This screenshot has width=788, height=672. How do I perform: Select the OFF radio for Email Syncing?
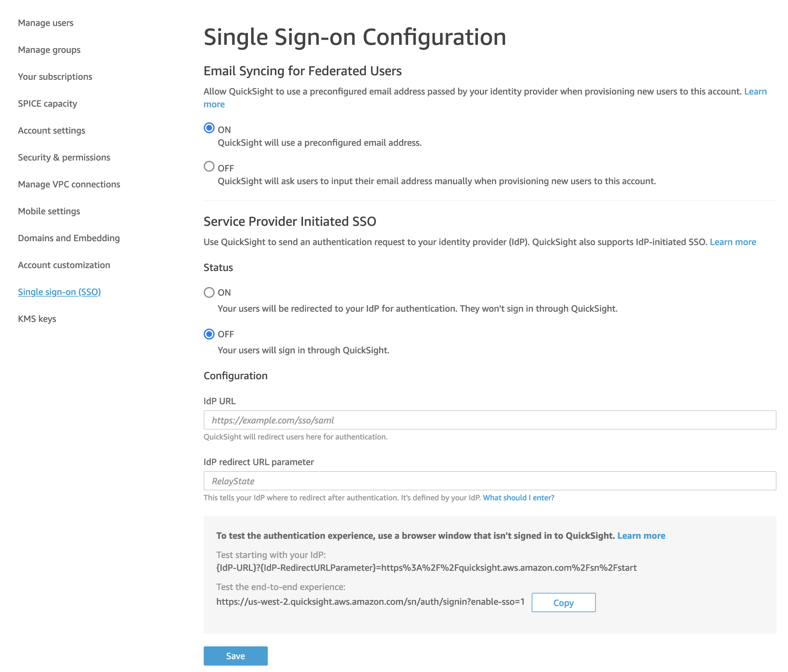tap(209, 167)
